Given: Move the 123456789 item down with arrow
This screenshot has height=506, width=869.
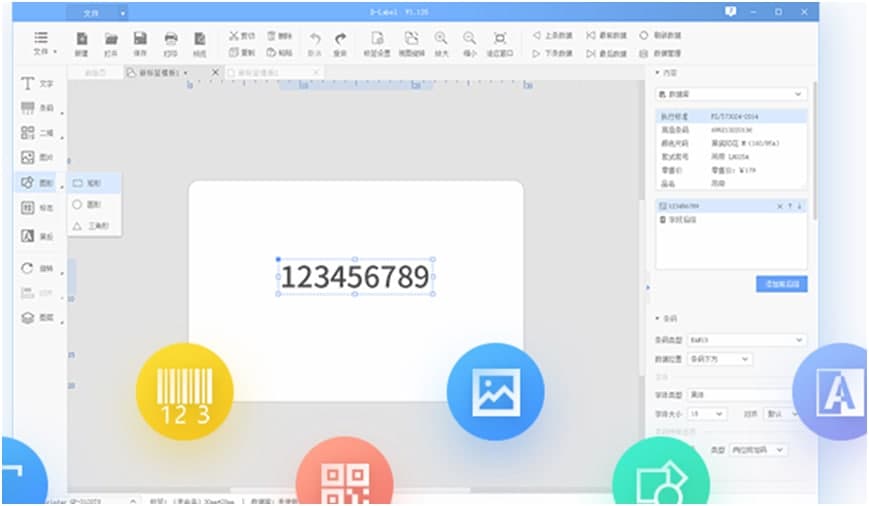Looking at the screenshot, I should [x=800, y=206].
